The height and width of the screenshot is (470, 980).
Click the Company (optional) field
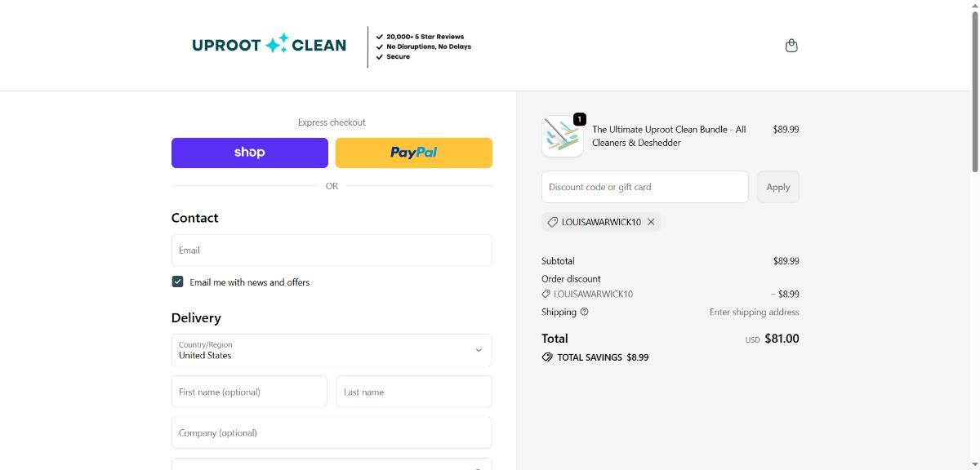click(x=332, y=432)
